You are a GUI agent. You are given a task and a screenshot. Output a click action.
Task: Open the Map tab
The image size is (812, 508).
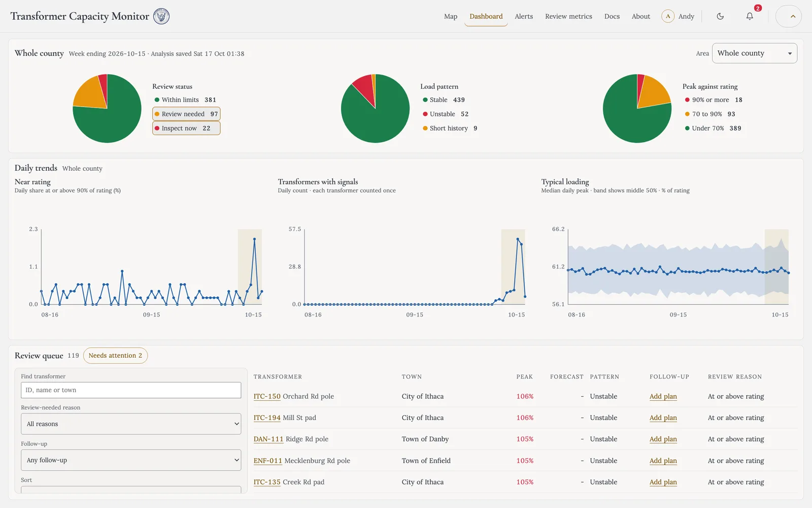(x=451, y=16)
